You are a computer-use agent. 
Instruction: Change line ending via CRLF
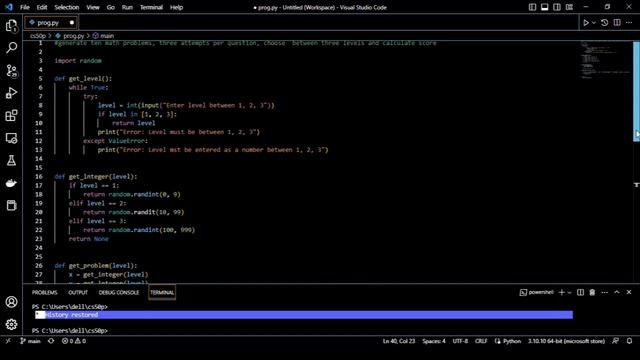(481, 341)
